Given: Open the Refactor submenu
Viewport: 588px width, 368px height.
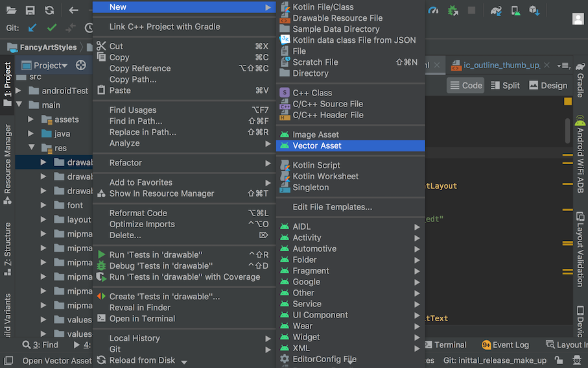Looking at the screenshot, I should [184, 163].
